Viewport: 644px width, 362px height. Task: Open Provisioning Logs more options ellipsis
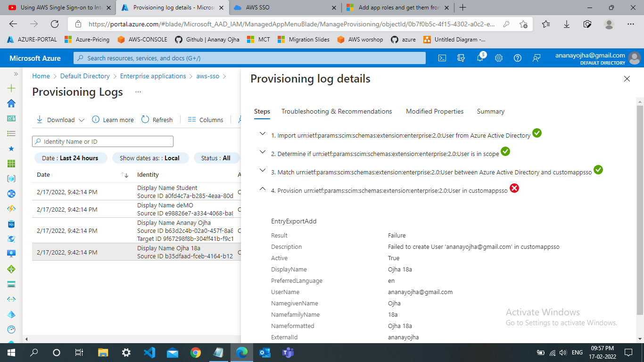tap(138, 92)
